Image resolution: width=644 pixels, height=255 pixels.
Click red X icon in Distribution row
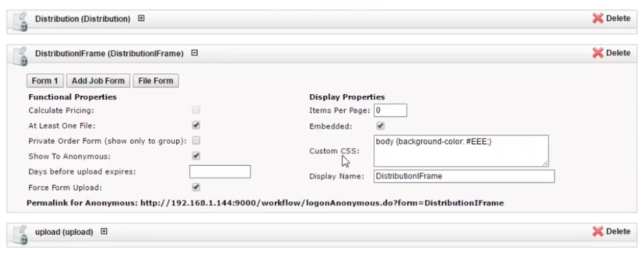[x=598, y=18]
